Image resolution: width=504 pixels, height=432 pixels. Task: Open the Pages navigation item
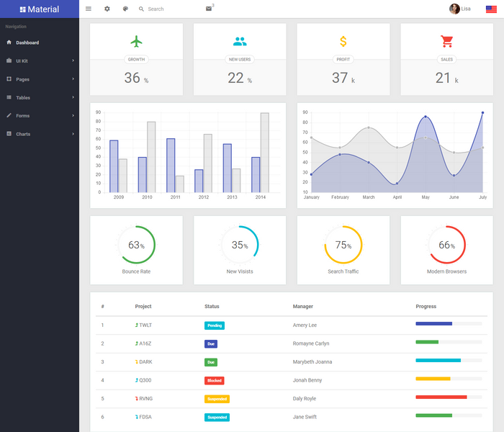40,79
